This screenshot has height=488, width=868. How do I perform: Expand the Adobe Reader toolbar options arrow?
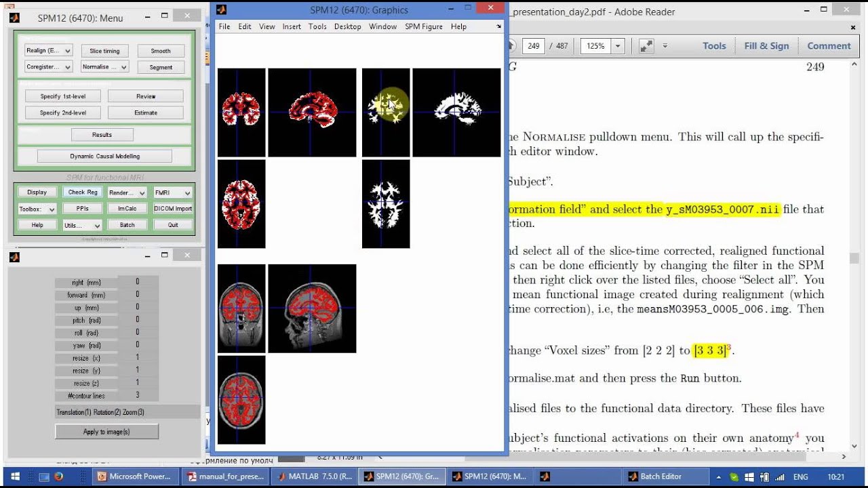[x=665, y=46]
